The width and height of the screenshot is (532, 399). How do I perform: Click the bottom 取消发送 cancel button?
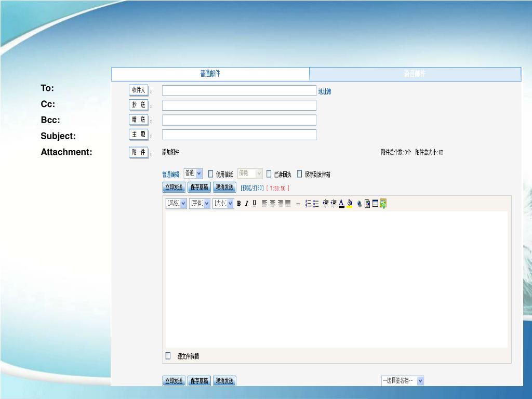click(x=224, y=381)
